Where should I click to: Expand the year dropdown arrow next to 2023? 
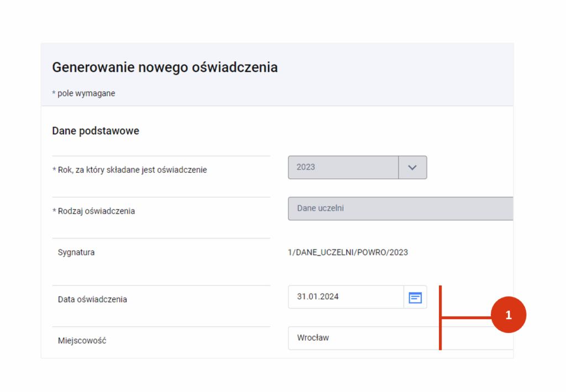tap(412, 167)
